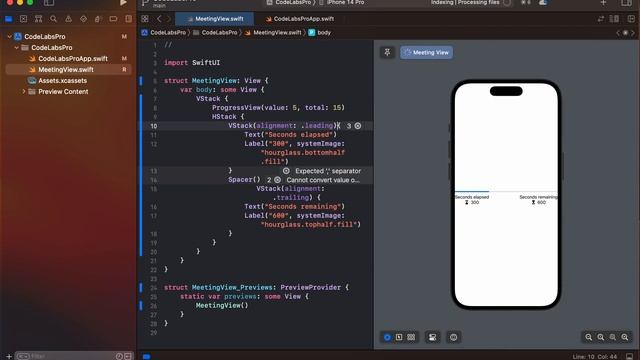Run the project with the play button
The image size is (640, 360).
coord(123,2)
